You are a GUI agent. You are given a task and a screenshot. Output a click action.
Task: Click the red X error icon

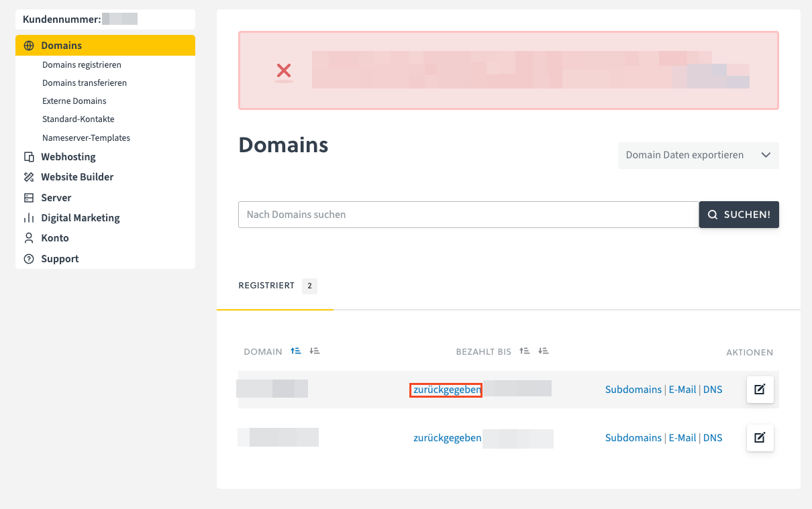click(284, 70)
